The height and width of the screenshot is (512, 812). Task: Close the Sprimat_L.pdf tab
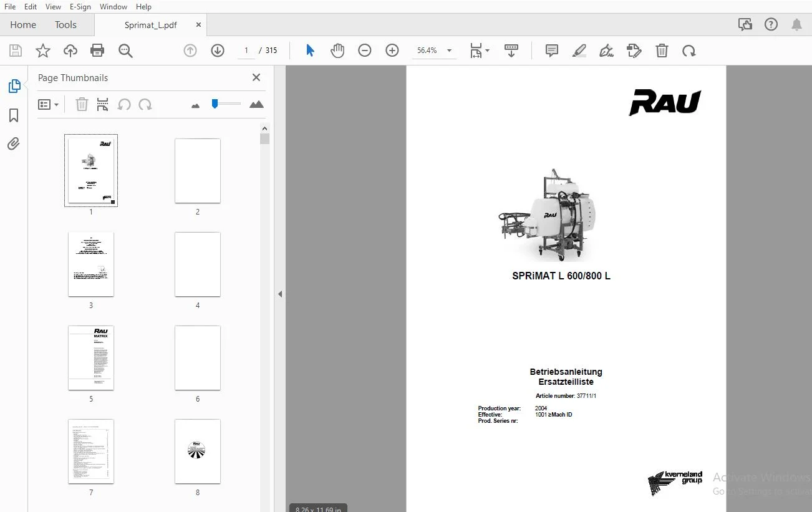[198, 25]
